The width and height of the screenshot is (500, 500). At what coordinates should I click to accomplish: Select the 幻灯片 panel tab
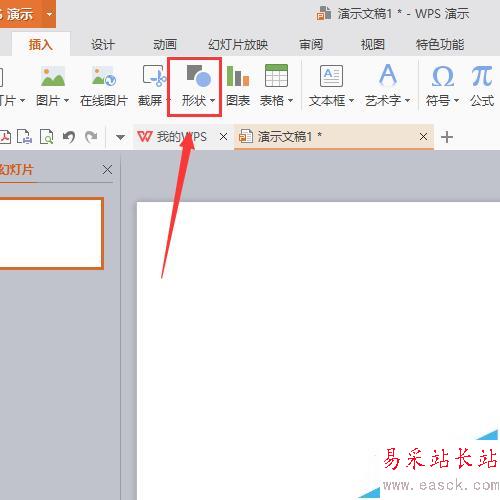16,170
